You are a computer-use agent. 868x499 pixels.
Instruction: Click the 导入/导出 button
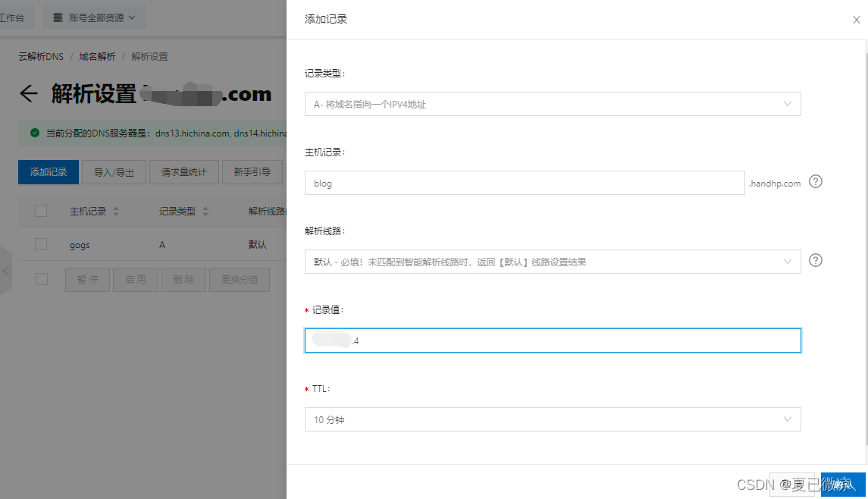113,172
